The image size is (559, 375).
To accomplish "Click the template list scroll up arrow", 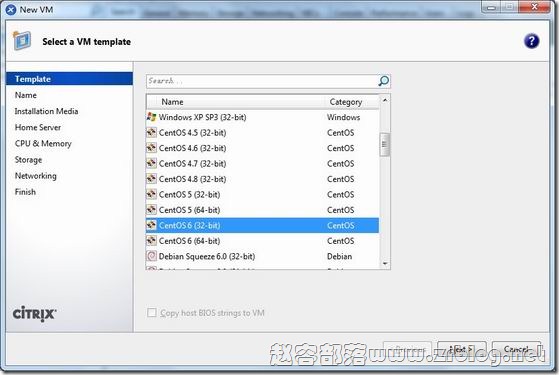I will pyautogui.click(x=385, y=101).
